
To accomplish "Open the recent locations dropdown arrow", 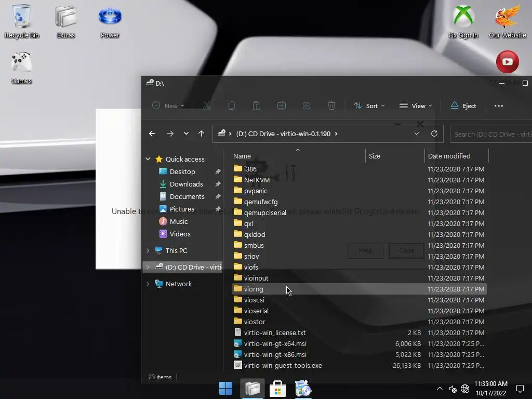I will pos(186,134).
